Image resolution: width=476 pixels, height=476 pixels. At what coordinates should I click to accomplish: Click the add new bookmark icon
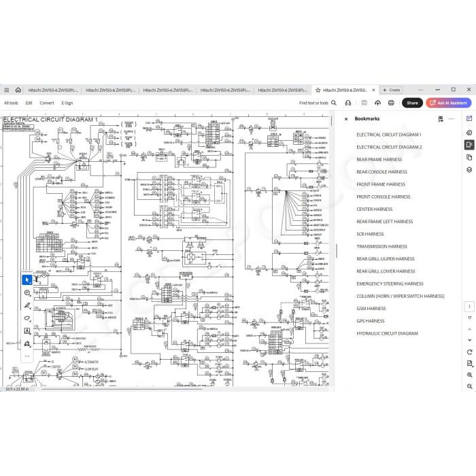pos(441,119)
